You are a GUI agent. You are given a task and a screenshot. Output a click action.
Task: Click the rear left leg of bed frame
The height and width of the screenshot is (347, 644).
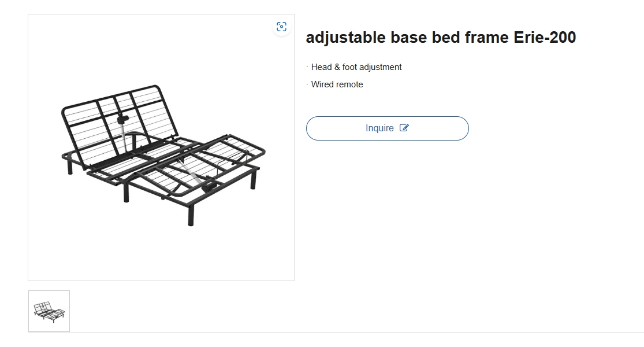[x=70, y=167]
